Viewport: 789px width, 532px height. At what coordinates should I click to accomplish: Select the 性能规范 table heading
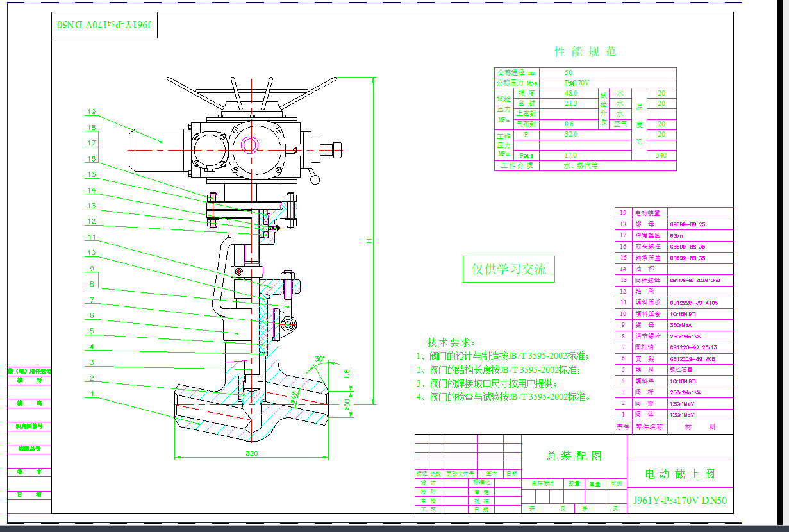[x=585, y=52]
